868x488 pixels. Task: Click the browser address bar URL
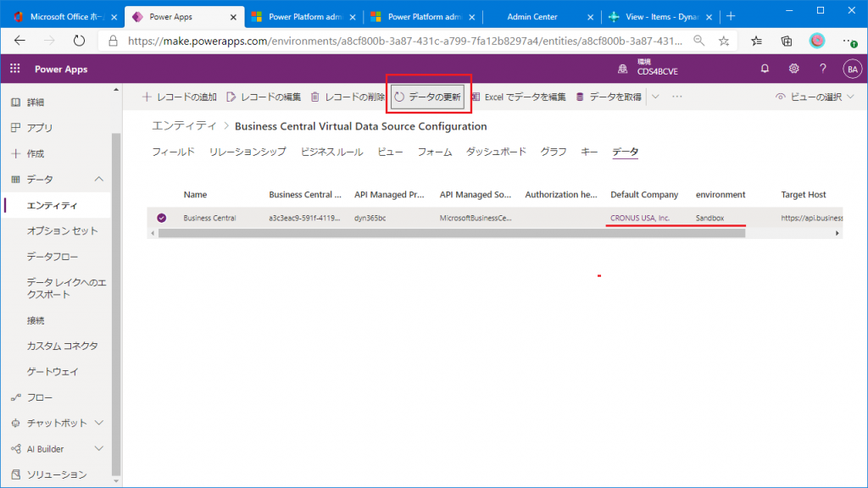tap(404, 41)
